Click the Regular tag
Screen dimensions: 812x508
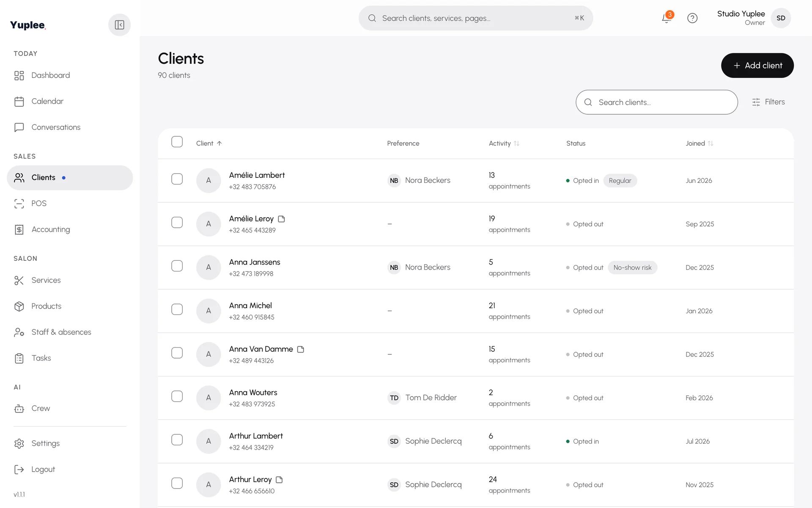[620, 181]
